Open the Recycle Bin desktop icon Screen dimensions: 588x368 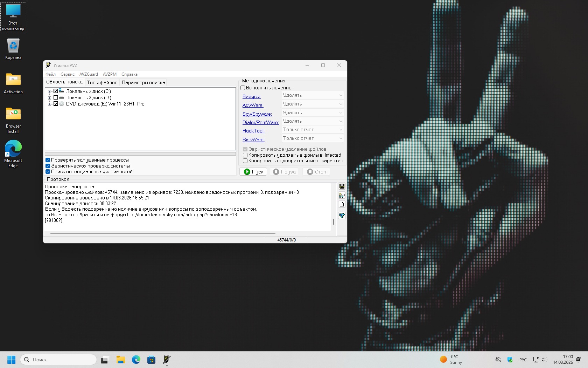13,49
